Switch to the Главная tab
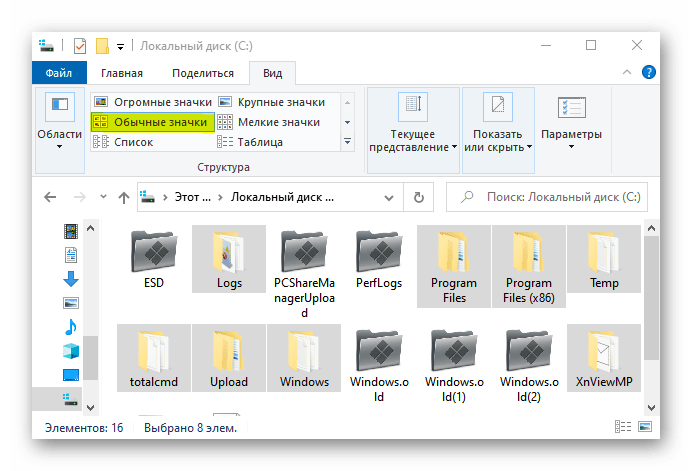Image resolution: width=692 pixels, height=471 pixels. click(x=122, y=73)
